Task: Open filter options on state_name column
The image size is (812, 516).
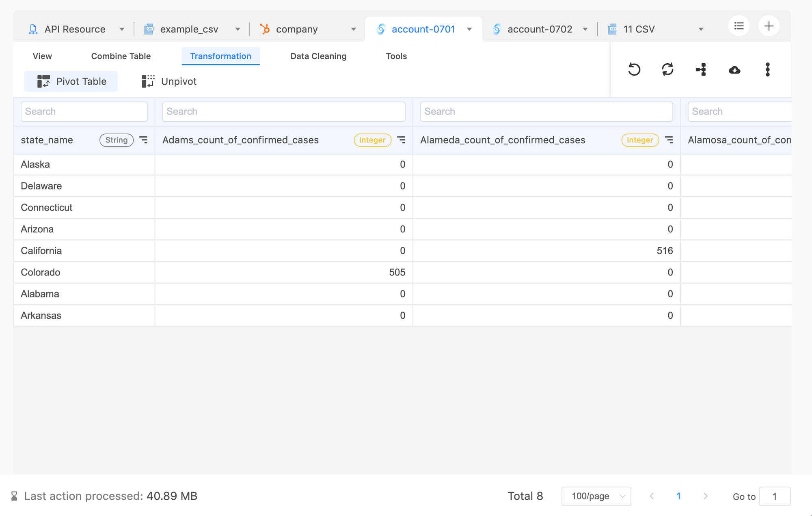Action: 144,140
